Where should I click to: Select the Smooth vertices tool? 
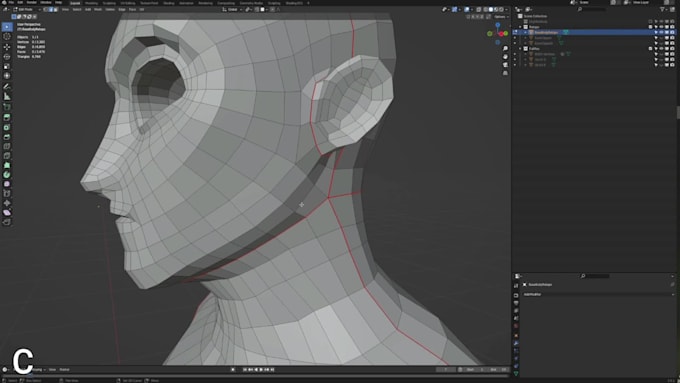(x=7, y=184)
